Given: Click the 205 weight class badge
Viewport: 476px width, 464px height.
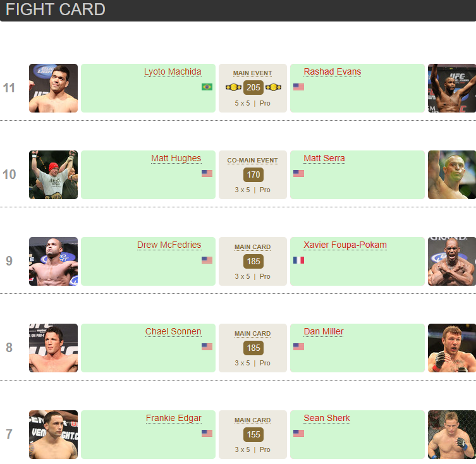Looking at the screenshot, I should tap(253, 88).
